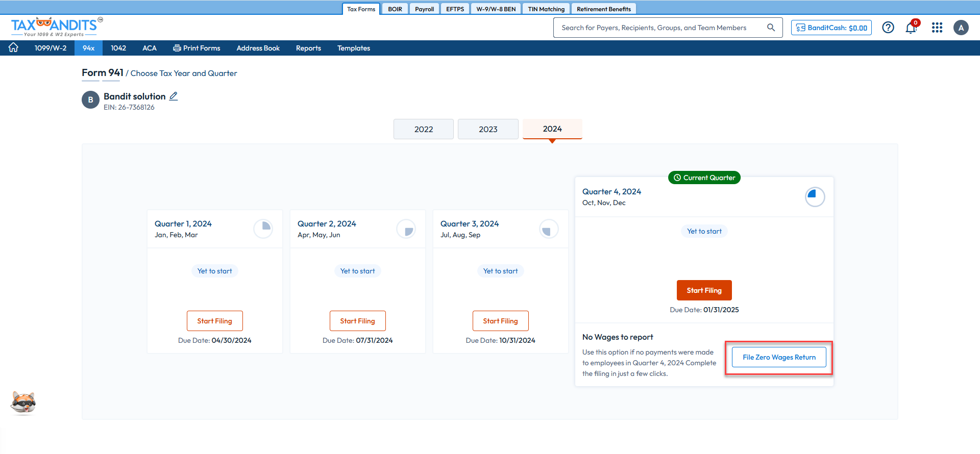Click Due Date 01/31/2025 text
This screenshot has width=980, height=454.
[x=704, y=310]
